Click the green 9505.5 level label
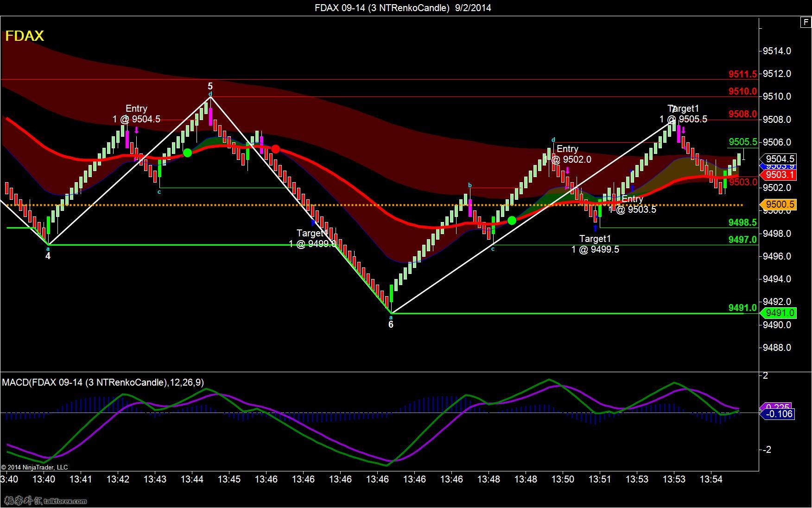The height and width of the screenshot is (508, 812). (x=742, y=142)
